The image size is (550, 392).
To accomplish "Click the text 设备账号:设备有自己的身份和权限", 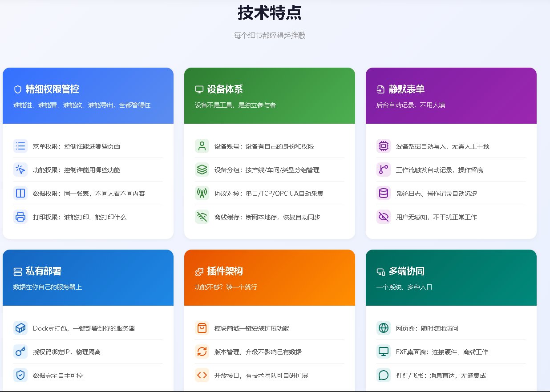I will point(264,146).
